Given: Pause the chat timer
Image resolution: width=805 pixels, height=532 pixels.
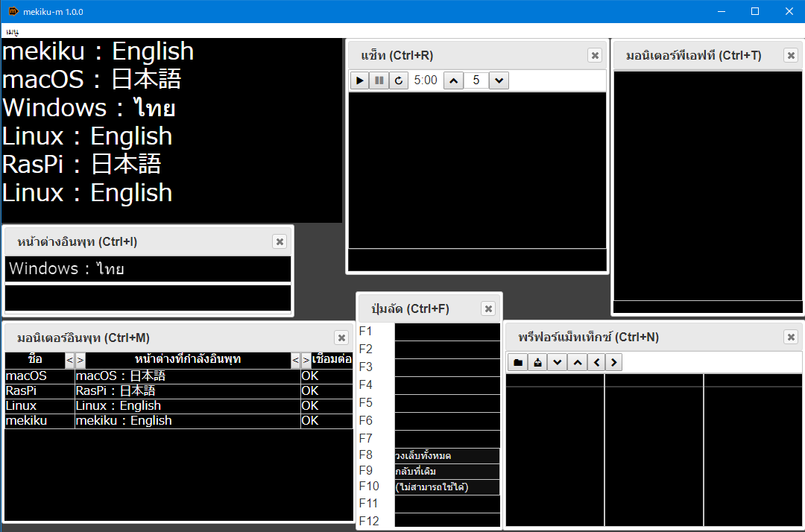Looking at the screenshot, I should pos(379,80).
